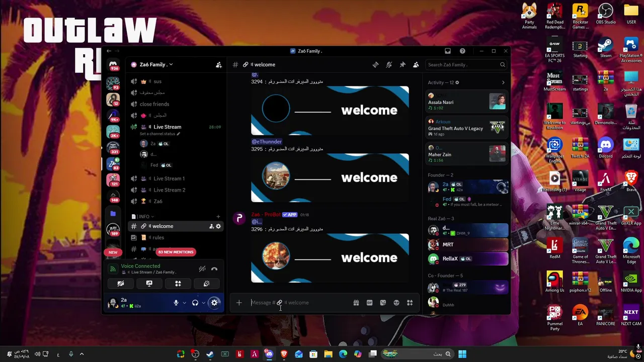Screen dimensions: 644x362
Task: Open server with 93 badge in sidebar
Action: (113, 82)
